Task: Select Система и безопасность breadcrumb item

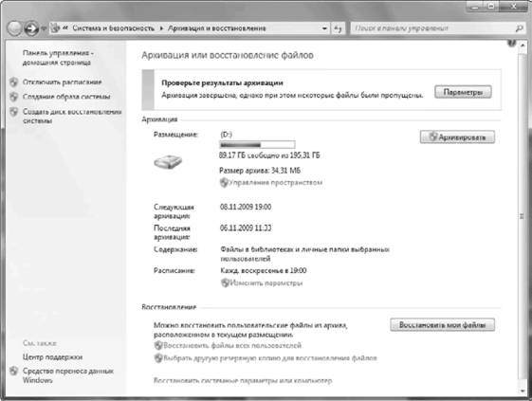Action: (113, 28)
